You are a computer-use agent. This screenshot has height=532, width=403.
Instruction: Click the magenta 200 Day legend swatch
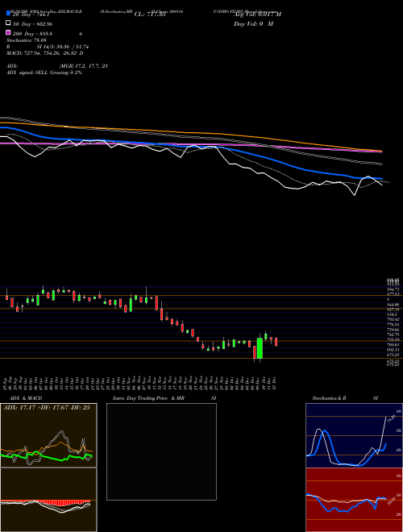point(9,33)
